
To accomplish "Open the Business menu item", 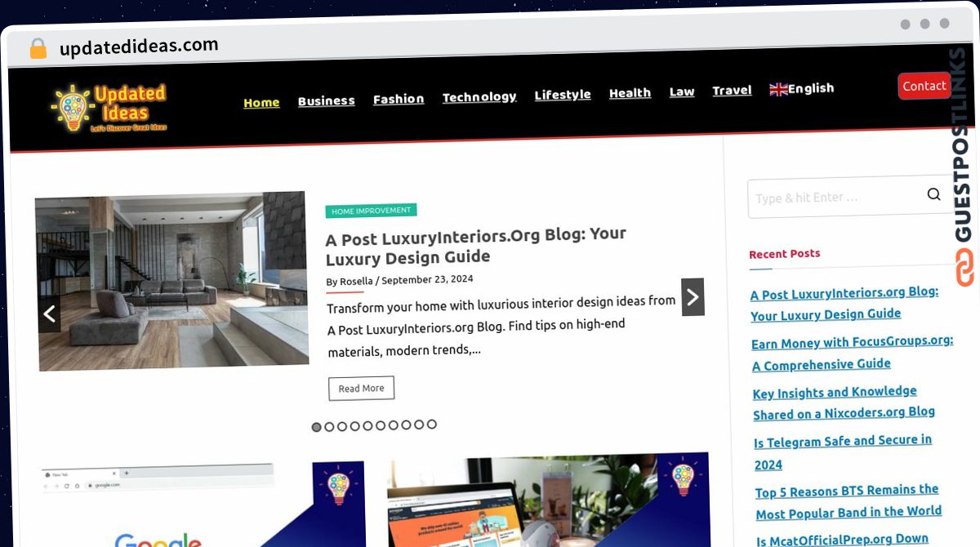I will pos(327,101).
